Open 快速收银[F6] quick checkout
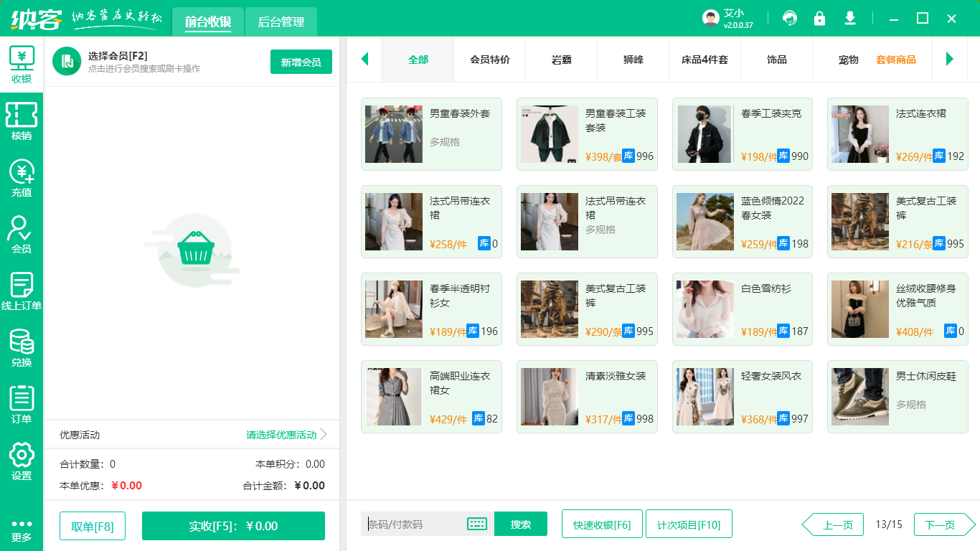 point(602,524)
